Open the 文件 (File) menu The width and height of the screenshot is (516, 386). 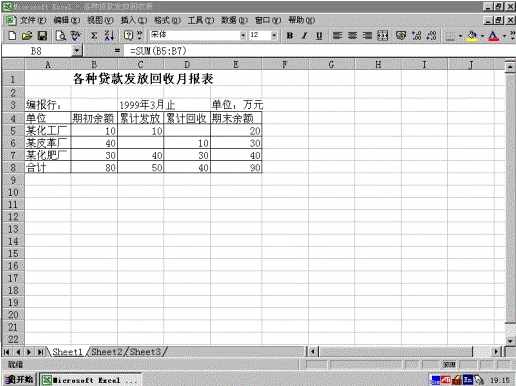tap(32, 20)
